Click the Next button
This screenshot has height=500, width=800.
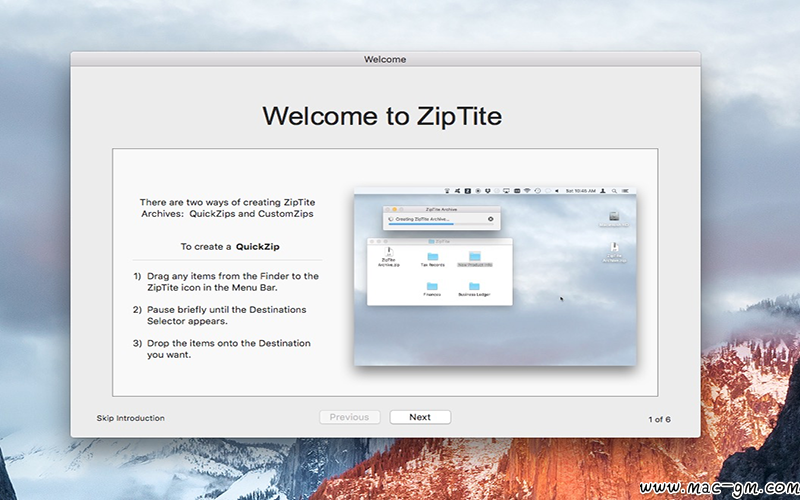point(420,417)
